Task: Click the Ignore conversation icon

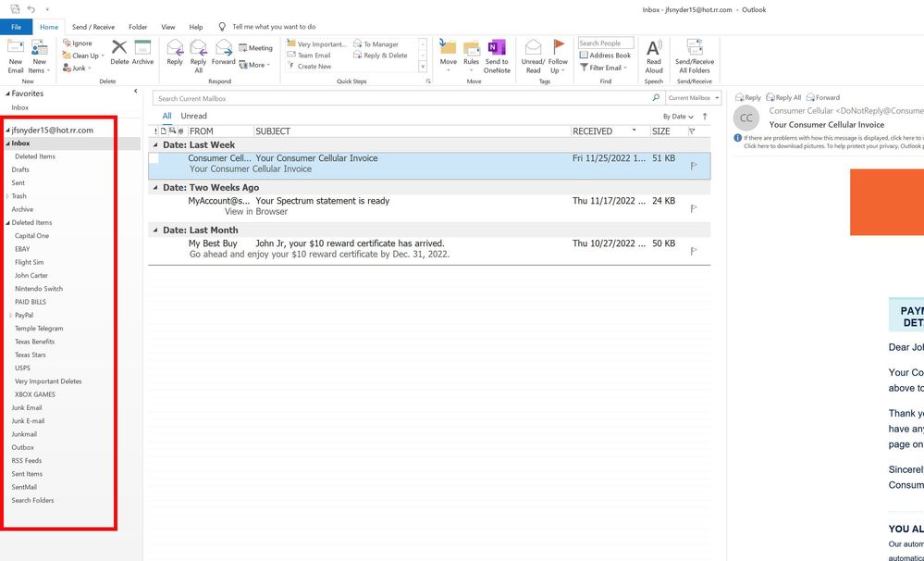Action: point(68,44)
